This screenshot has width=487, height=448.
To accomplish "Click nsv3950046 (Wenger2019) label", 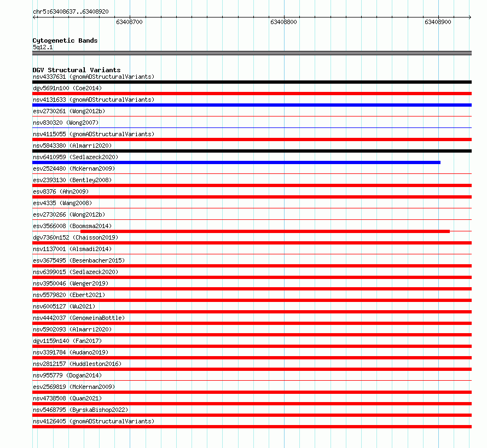I will click(x=71, y=283).
